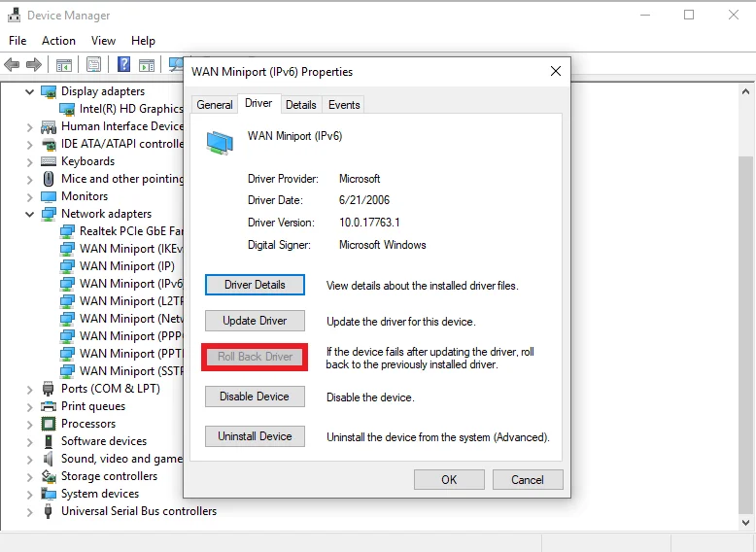Screen dimensions: 756x552
Task: Click Processors chip icon
Action: 49,424
